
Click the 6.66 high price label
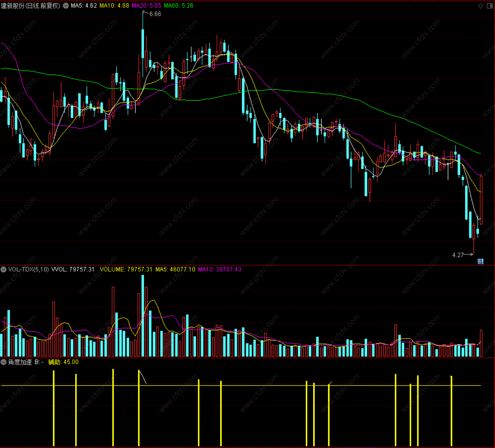(x=155, y=14)
